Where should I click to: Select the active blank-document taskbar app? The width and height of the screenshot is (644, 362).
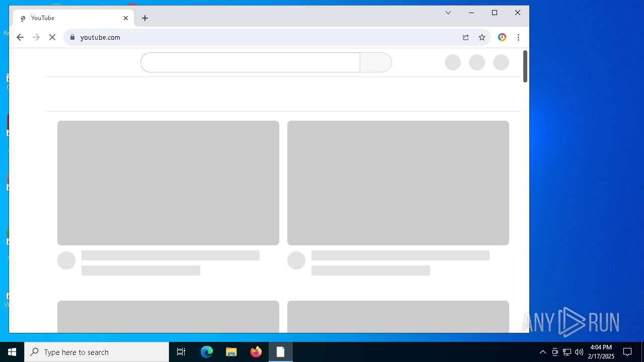[x=280, y=352]
